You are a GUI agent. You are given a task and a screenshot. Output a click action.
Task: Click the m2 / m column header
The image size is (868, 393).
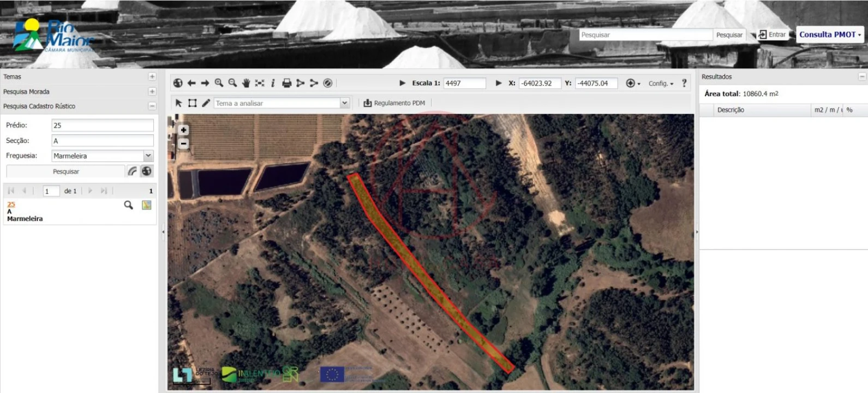point(827,110)
